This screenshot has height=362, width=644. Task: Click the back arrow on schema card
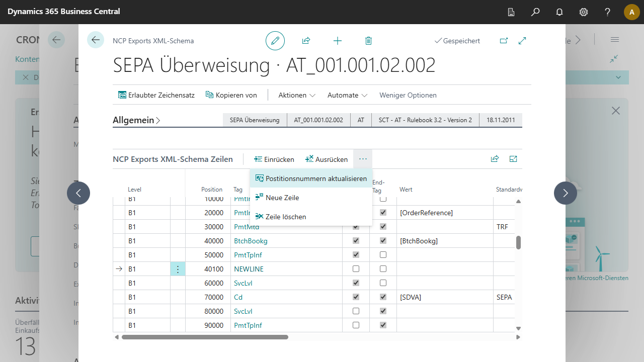click(x=96, y=40)
